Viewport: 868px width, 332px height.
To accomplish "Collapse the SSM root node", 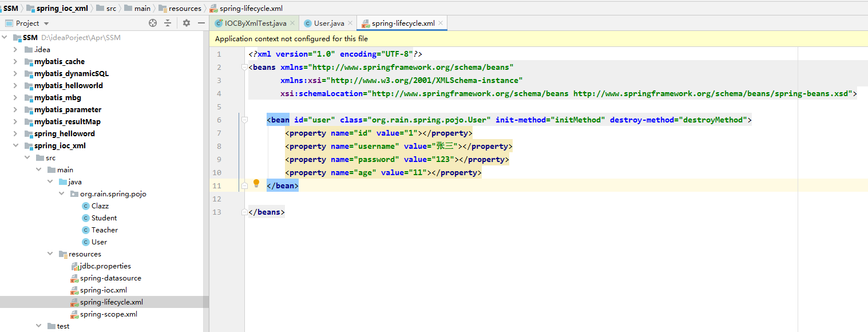I will [5, 38].
